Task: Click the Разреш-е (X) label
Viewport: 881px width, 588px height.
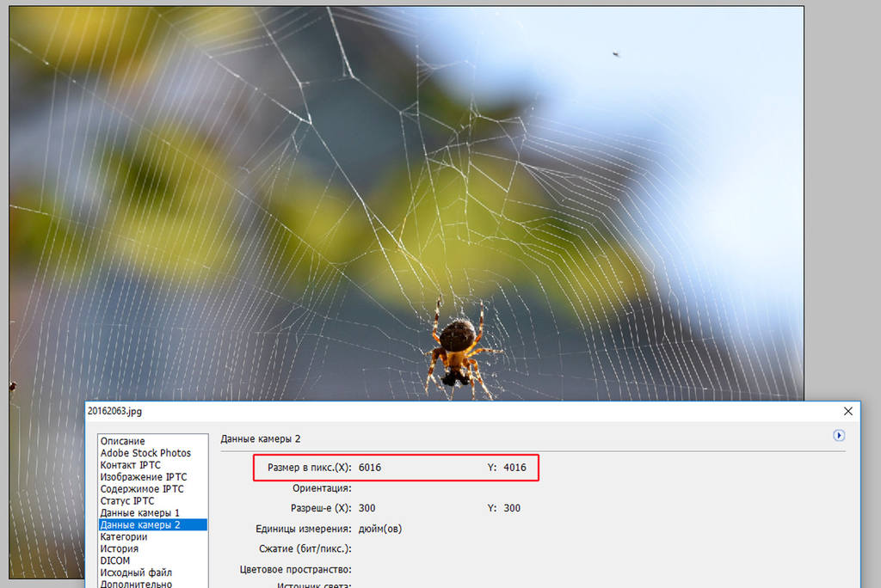Action: tap(321, 508)
